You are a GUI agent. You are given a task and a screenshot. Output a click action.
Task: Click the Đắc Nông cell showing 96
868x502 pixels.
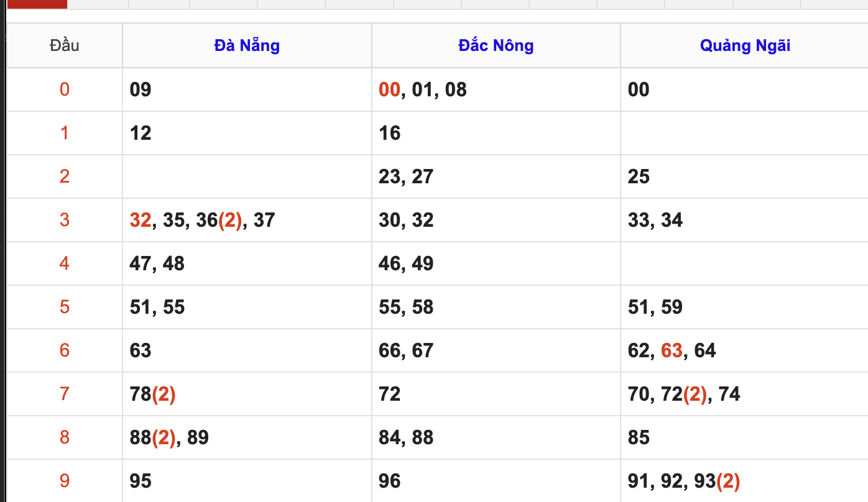pos(390,481)
